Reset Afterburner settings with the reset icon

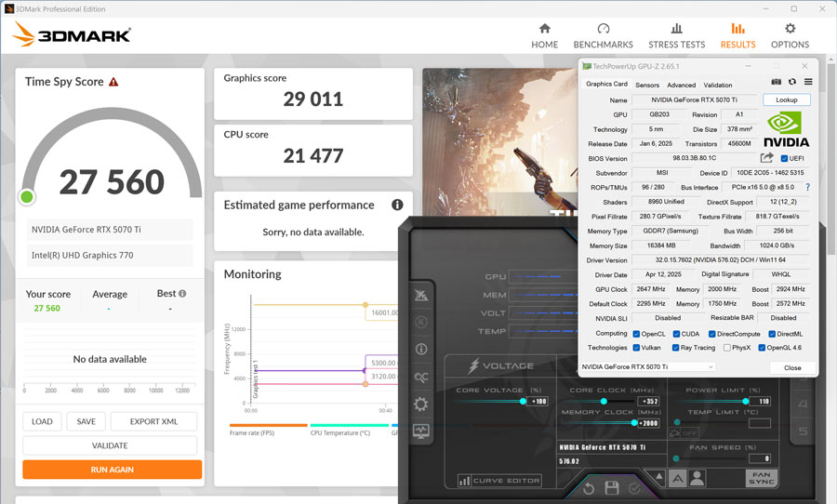[589, 488]
